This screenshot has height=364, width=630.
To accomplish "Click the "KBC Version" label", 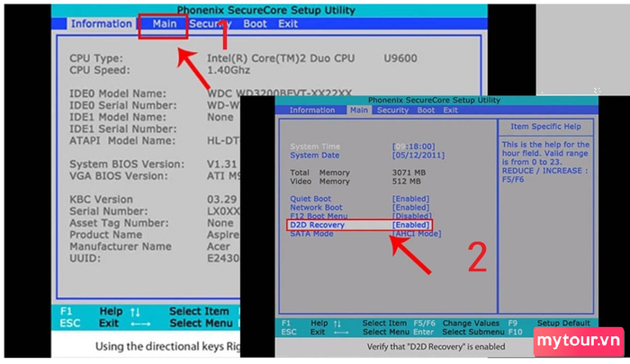I will [x=101, y=200].
